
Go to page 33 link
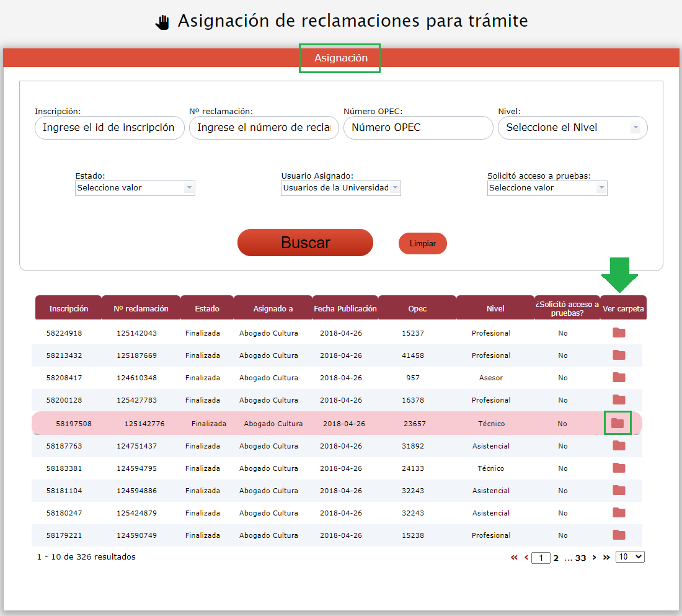(x=580, y=558)
